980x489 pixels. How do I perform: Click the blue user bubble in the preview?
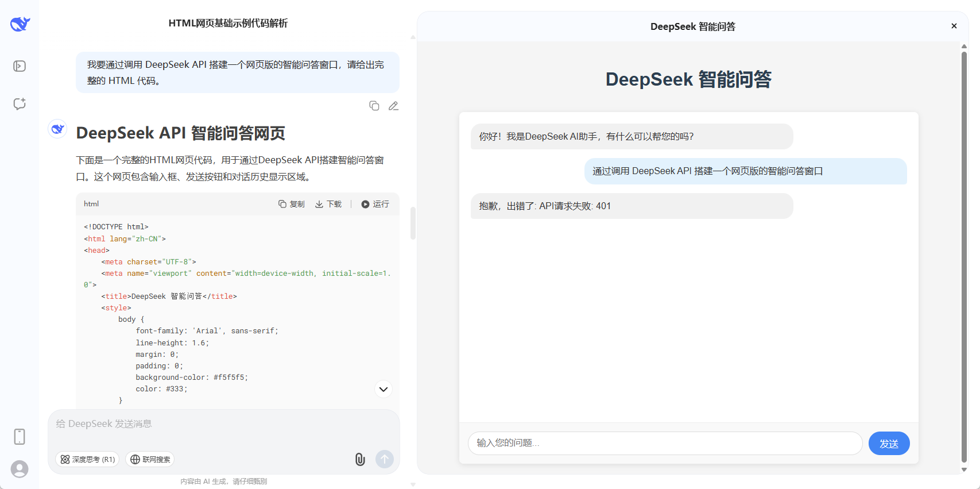coord(746,171)
